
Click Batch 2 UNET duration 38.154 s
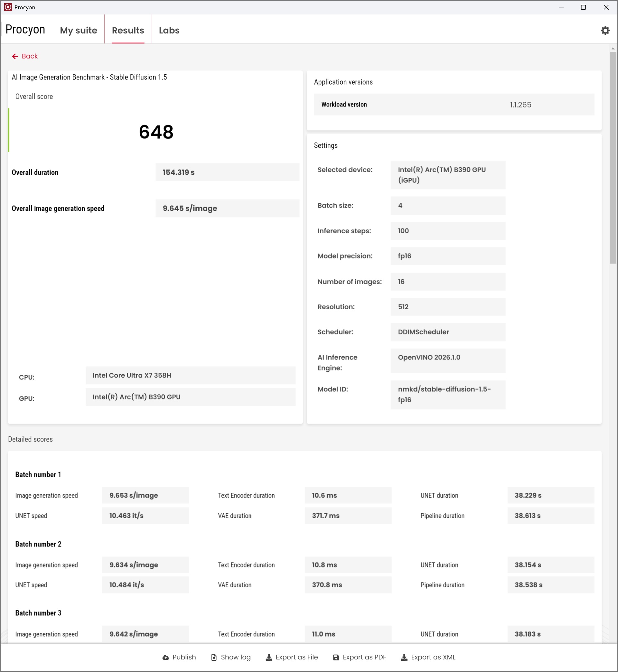[551, 565]
